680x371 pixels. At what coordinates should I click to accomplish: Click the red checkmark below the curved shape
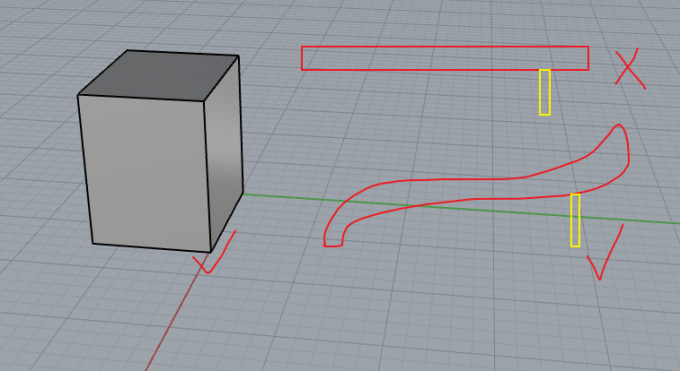pyautogui.click(x=605, y=252)
